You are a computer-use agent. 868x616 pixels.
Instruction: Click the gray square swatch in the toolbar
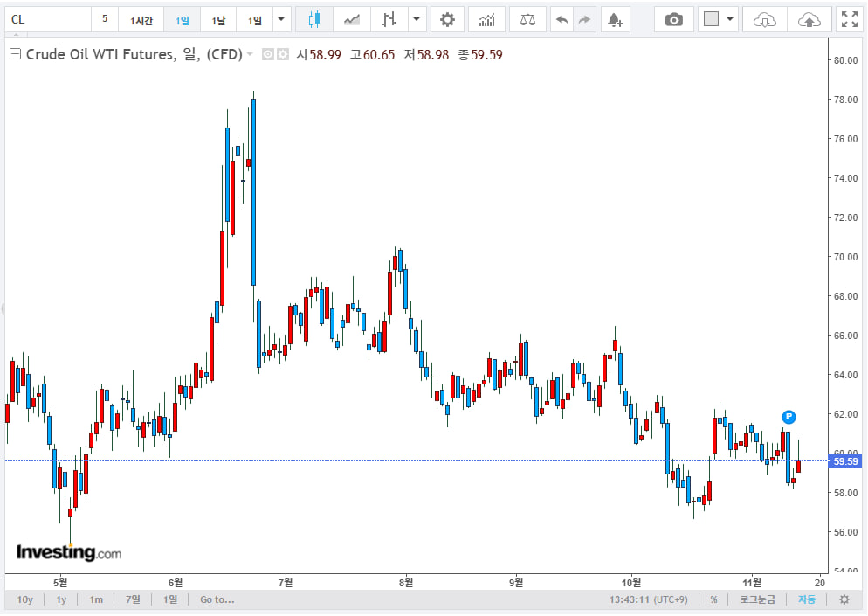(x=711, y=19)
